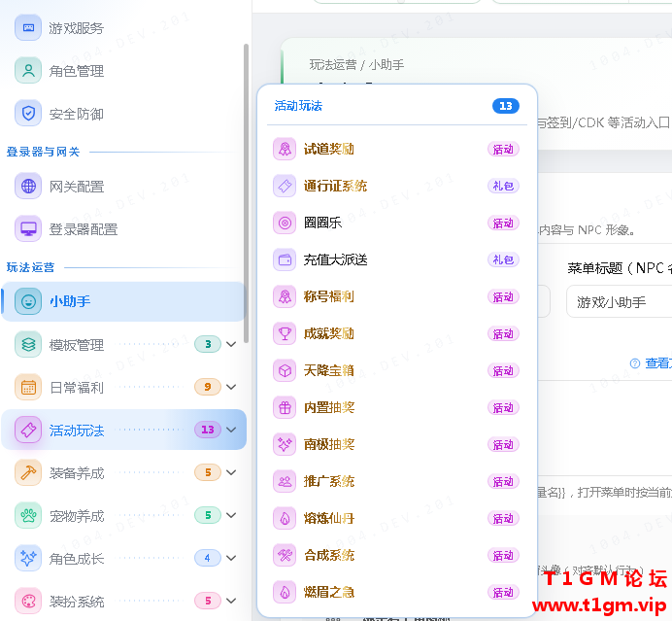The height and width of the screenshot is (621, 672).
Task: Click the 充值大派送 wallet icon
Action: [285, 259]
